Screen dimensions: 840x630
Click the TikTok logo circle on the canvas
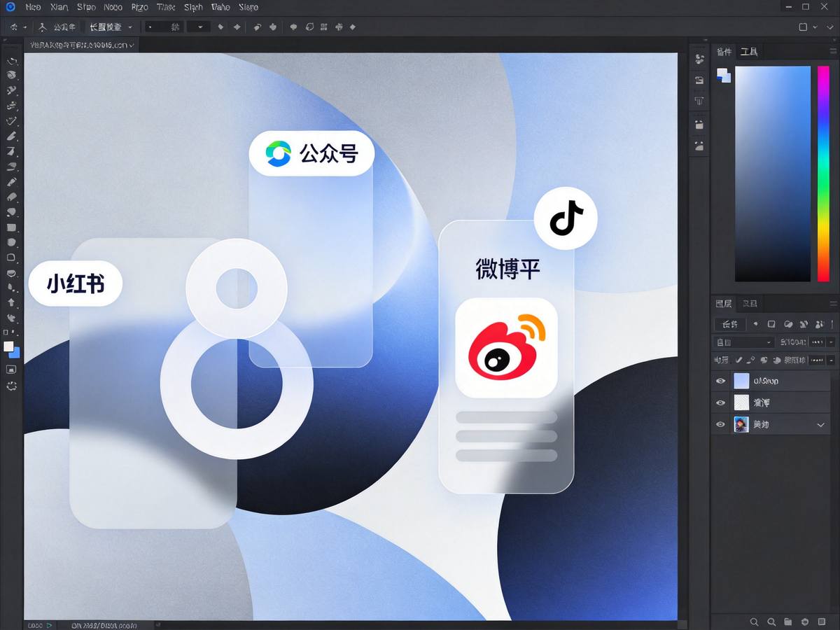pos(566,218)
